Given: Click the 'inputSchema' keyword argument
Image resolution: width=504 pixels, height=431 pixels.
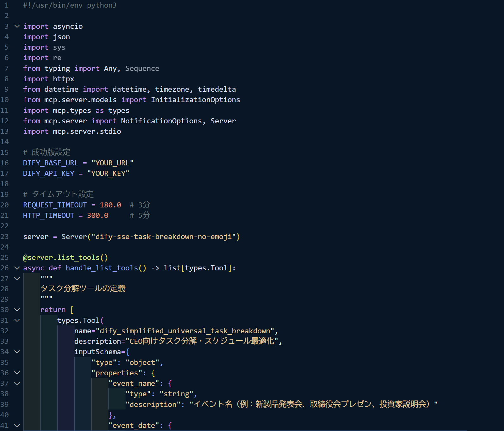Looking at the screenshot, I should point(98,352).
